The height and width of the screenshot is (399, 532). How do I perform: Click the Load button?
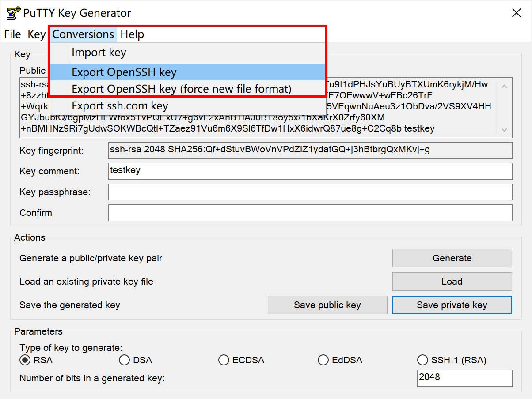click(x=452, y=282)
